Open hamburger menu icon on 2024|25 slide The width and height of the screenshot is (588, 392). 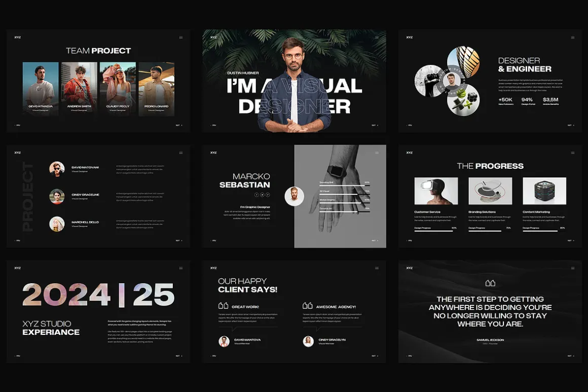point(181,268)
